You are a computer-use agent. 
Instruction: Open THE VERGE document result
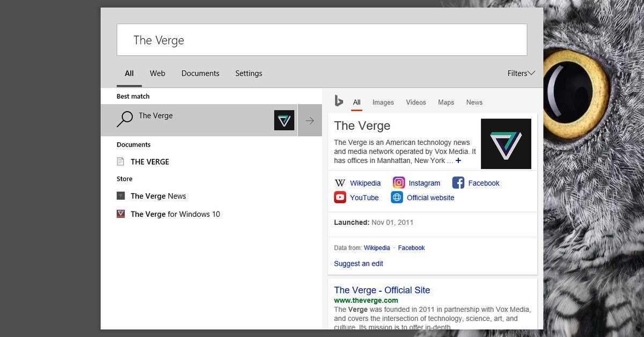pos(150,162)
